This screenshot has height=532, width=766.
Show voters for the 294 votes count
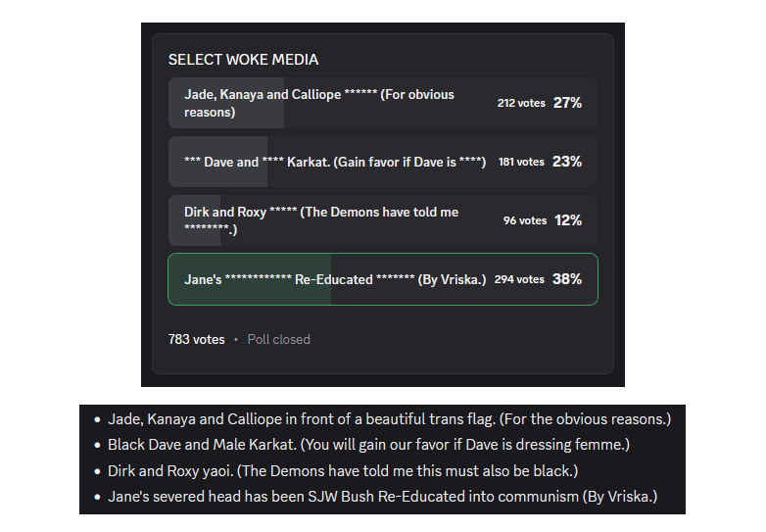tap(519, 279)
